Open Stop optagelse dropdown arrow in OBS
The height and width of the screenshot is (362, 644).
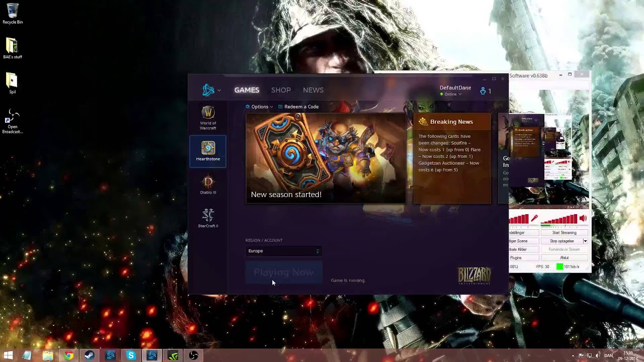[585, 241]
